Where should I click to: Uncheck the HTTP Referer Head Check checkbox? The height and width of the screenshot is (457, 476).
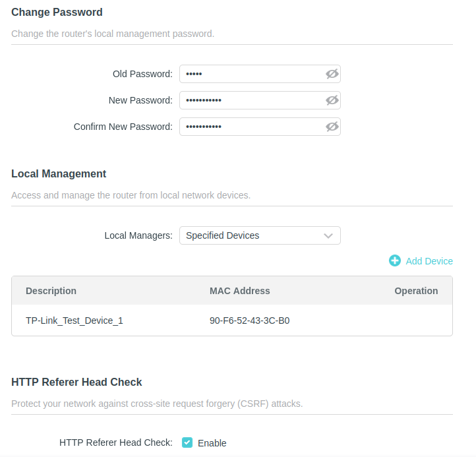(x=187, y=442)
